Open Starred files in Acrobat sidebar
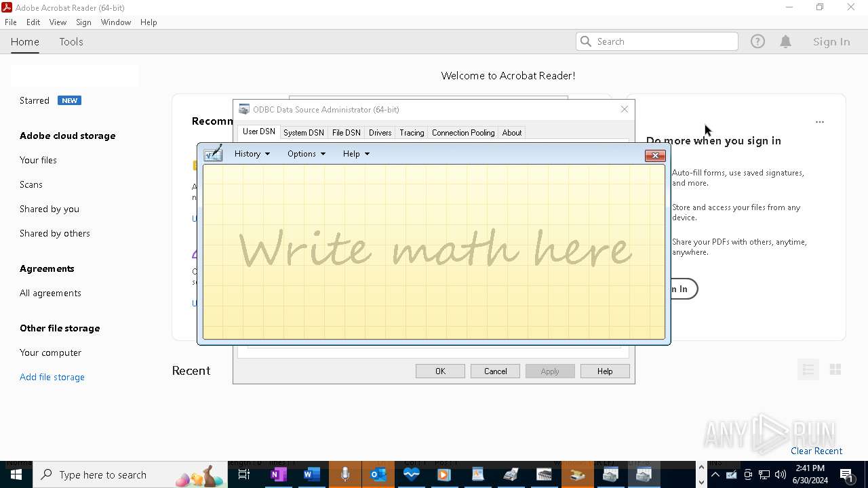The height and width of the screenshot is (488, 868). coord(35,100)
